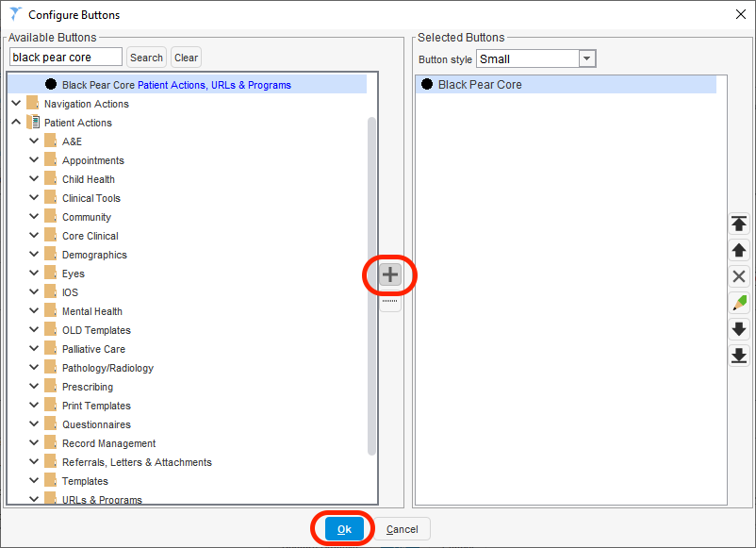Click the Appointments folder icon

pos(50,159)
